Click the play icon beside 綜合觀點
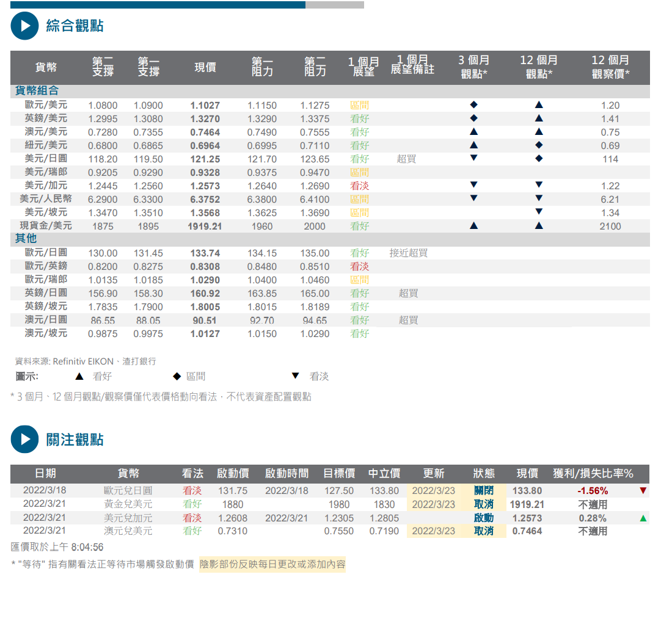 [x=24, y=26]
